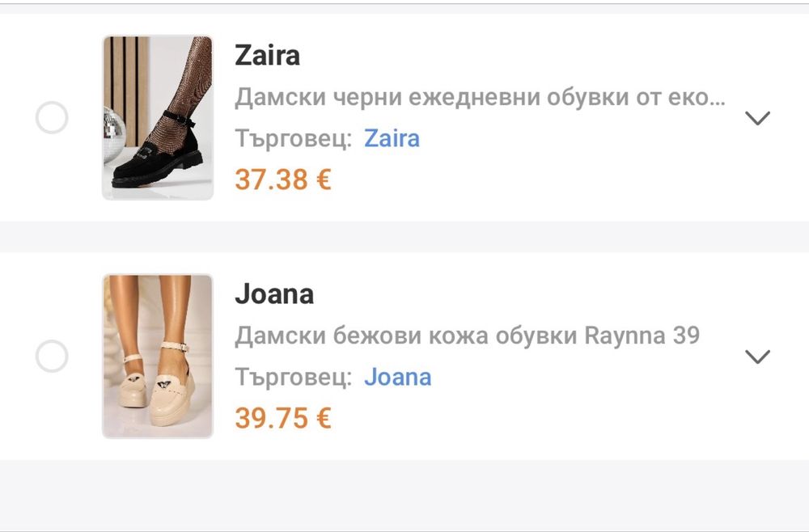The image size is (809, 532).
Task: Select the Zaira product radio button
Action: (52, 117)
